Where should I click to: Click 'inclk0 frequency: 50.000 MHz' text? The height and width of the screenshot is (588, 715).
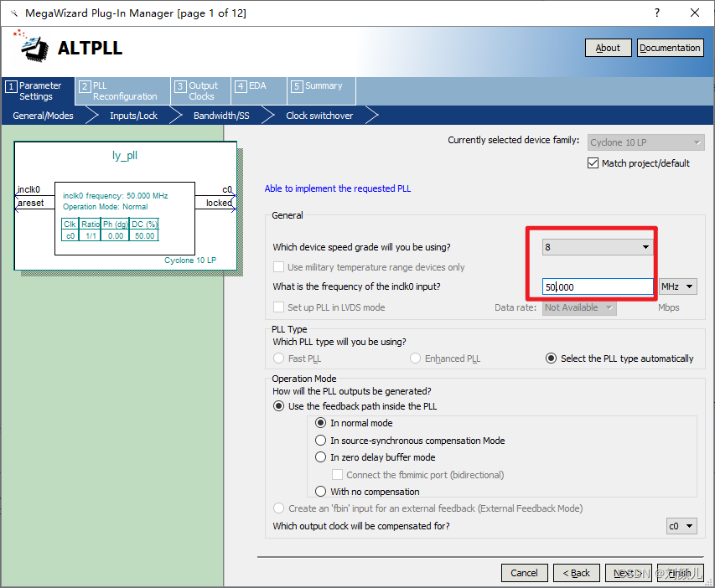(116, 196)
